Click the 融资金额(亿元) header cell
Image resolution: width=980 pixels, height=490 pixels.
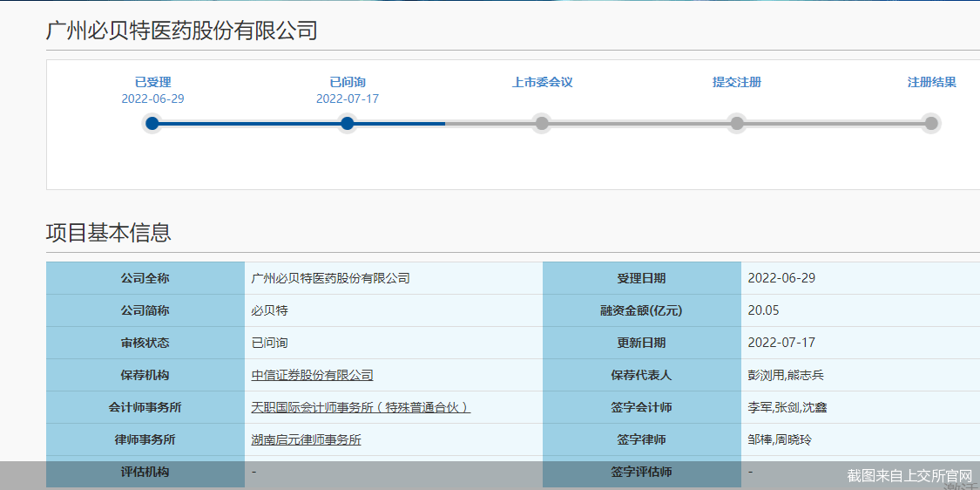tap(642, 311)
